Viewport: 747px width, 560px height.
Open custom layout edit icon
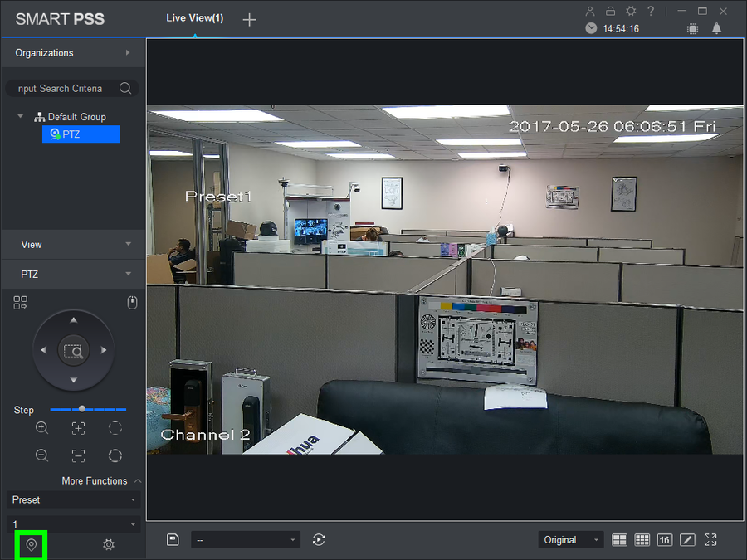pyautogui.click(x=687, y=539)
